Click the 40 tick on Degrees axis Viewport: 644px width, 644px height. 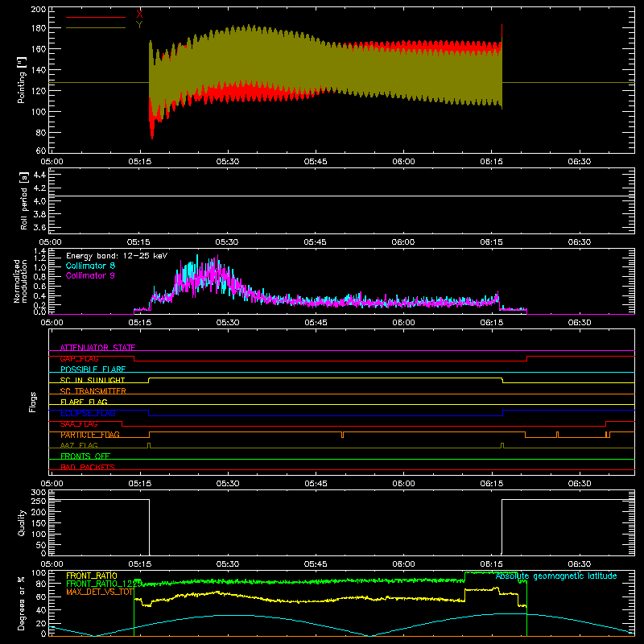pyautogui.click(x=41, y=610)
